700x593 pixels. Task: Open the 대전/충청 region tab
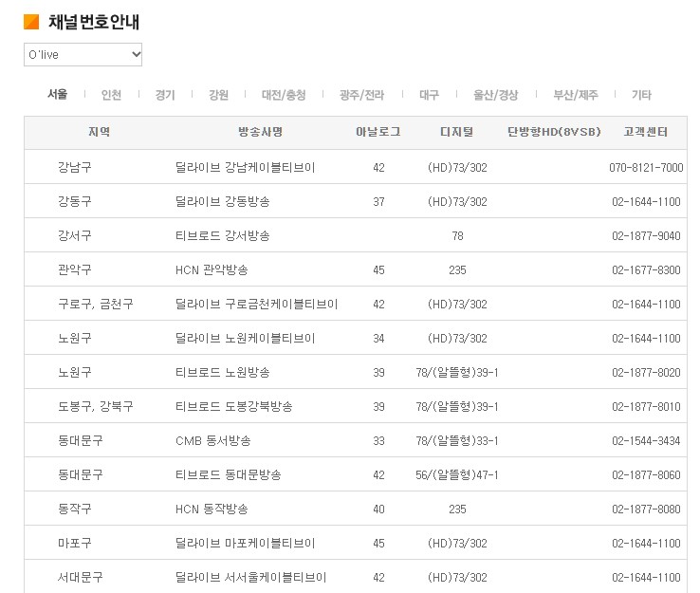coord(284,95)
